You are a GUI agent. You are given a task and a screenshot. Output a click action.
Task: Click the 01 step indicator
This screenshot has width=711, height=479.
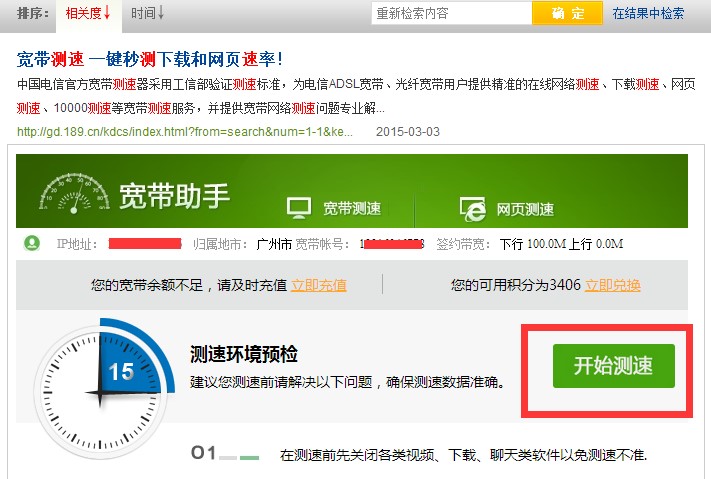[204, 453]
